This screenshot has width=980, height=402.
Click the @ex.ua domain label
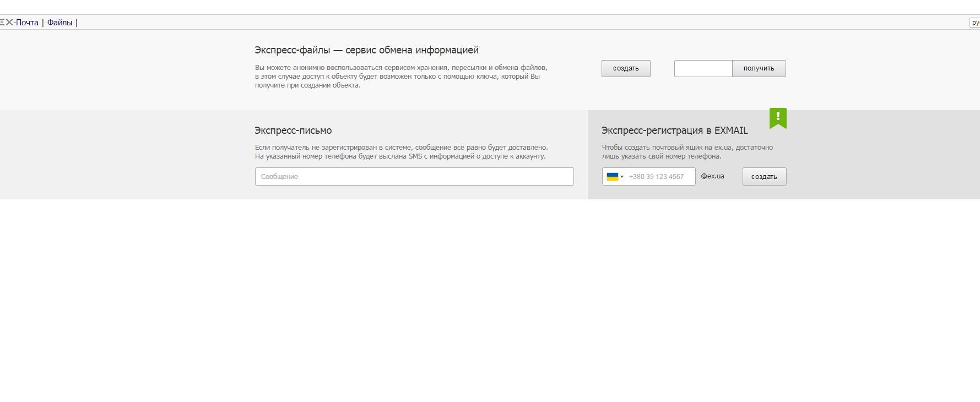click(x=712, y=176)
